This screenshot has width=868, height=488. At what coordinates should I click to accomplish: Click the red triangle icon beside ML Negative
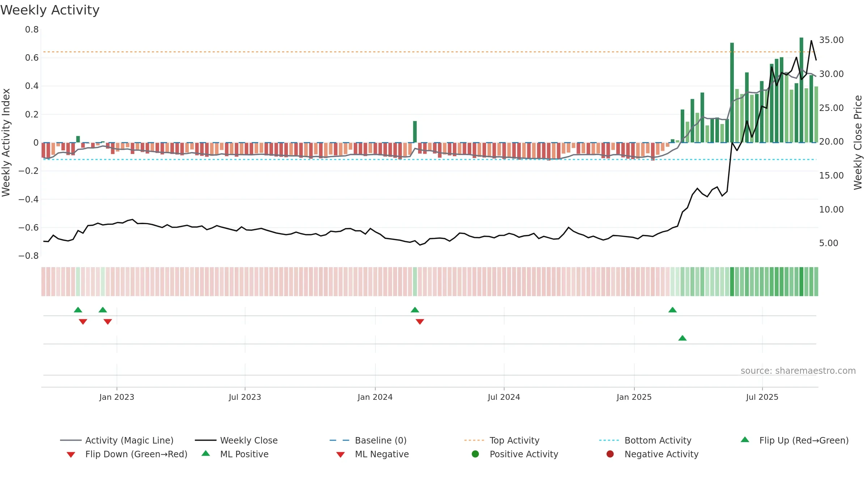[340, 455]
